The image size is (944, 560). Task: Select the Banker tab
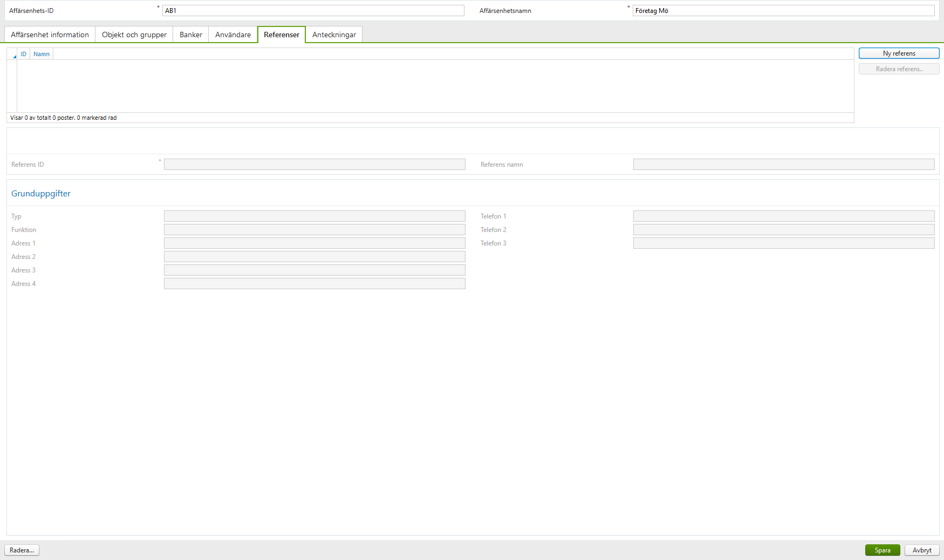pos(190,34)
